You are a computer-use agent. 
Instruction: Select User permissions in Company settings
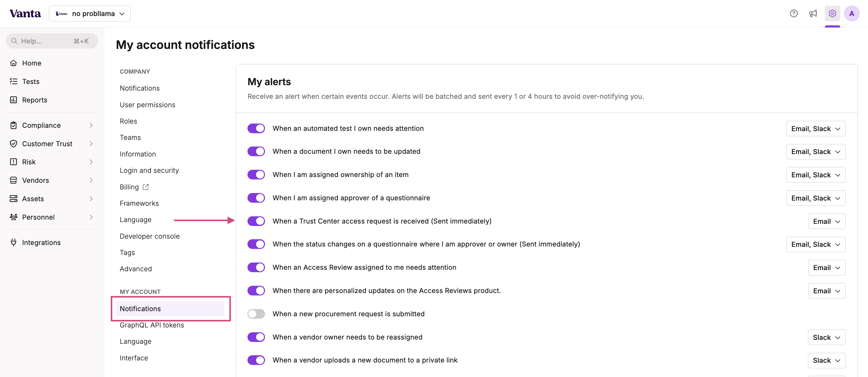(x=148, y=105)
